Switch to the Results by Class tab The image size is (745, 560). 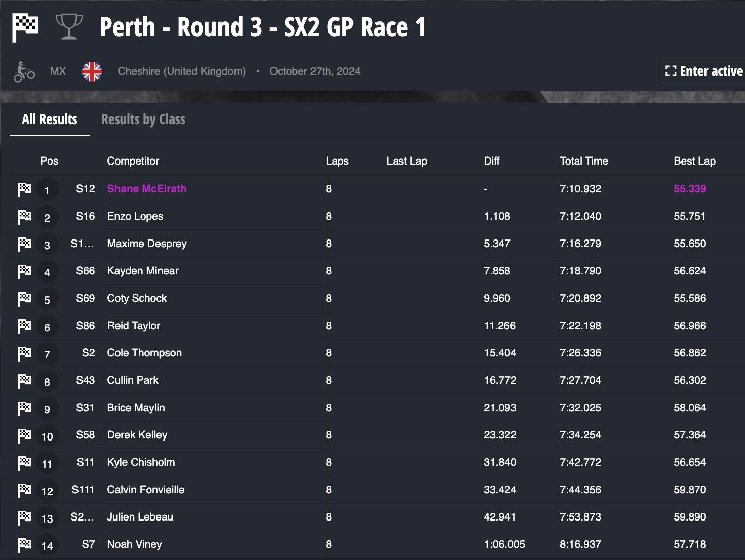tap(143, 119)
